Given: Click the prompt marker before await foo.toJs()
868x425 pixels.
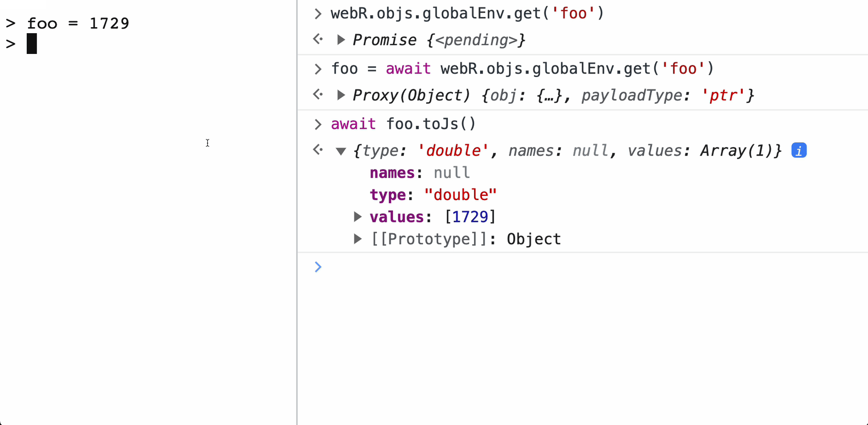Looking at the screenshot, I should pos(318,124).
